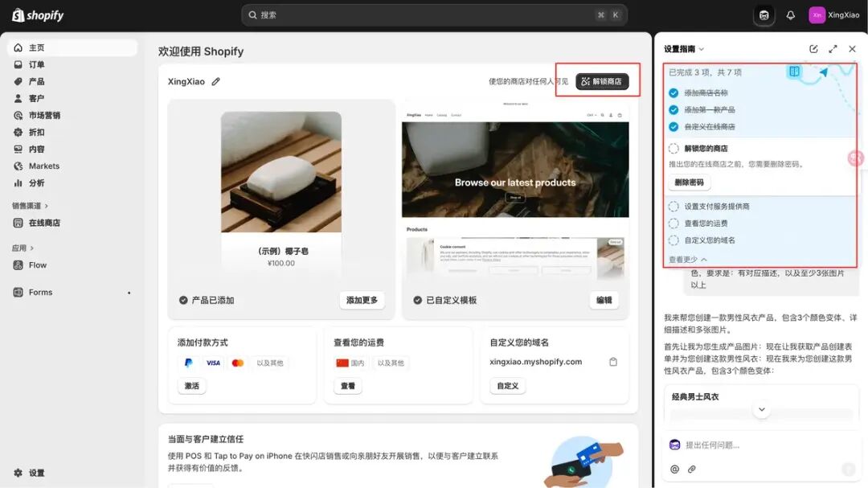The image size is (868, 488).
Task: Click the PayPal payment icon
Action: click(189, 363)
